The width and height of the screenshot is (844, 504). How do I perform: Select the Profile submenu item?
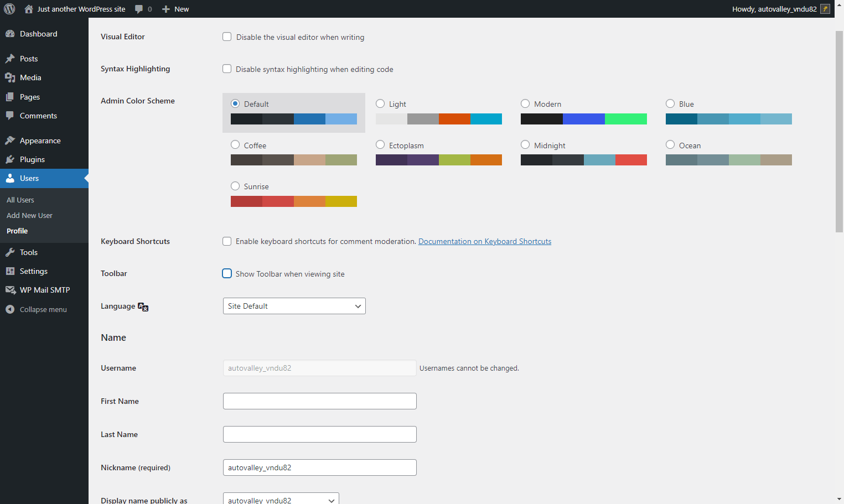click(17, 231)
